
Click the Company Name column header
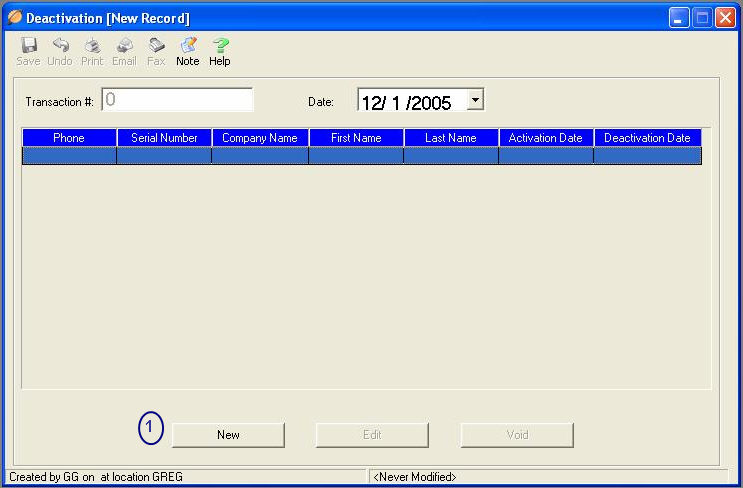(x=260, y=138)
